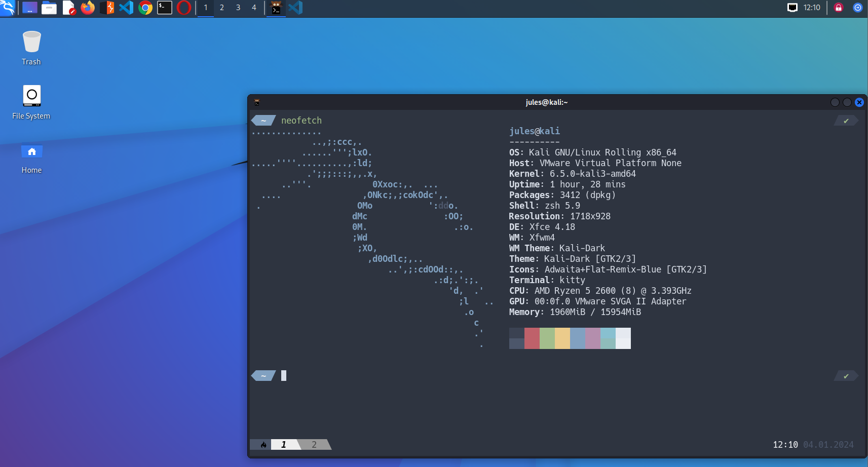Image resolution: width=868 pixels, height=467 pixels.
Task: Click the neofetch command text
Action: 301,121
